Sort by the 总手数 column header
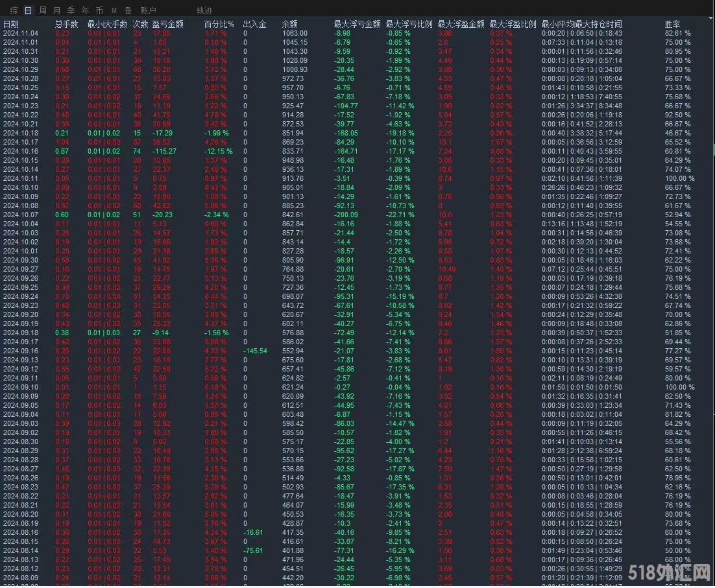This screenshot has width=715, height=588. [67, 24]
